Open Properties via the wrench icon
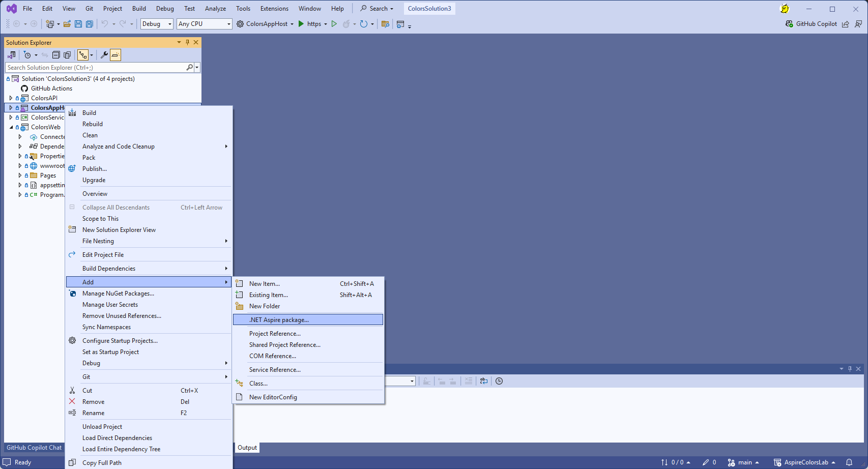Image resolution: width=868 pixels, height=469 pixels. tap(104, 55)
